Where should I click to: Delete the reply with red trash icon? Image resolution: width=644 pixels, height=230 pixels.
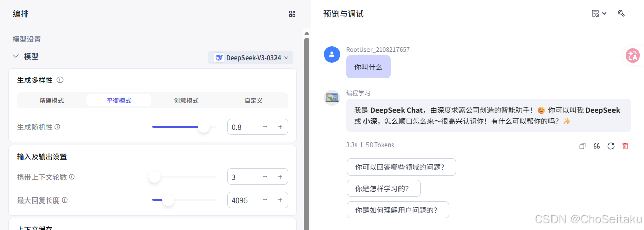click(625, 146)
